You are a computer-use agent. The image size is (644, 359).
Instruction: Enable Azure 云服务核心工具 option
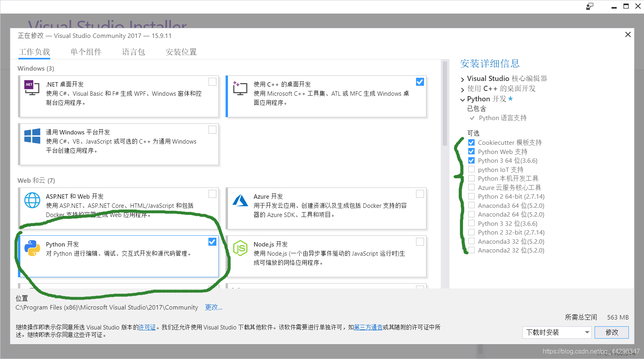coord(471,187)
